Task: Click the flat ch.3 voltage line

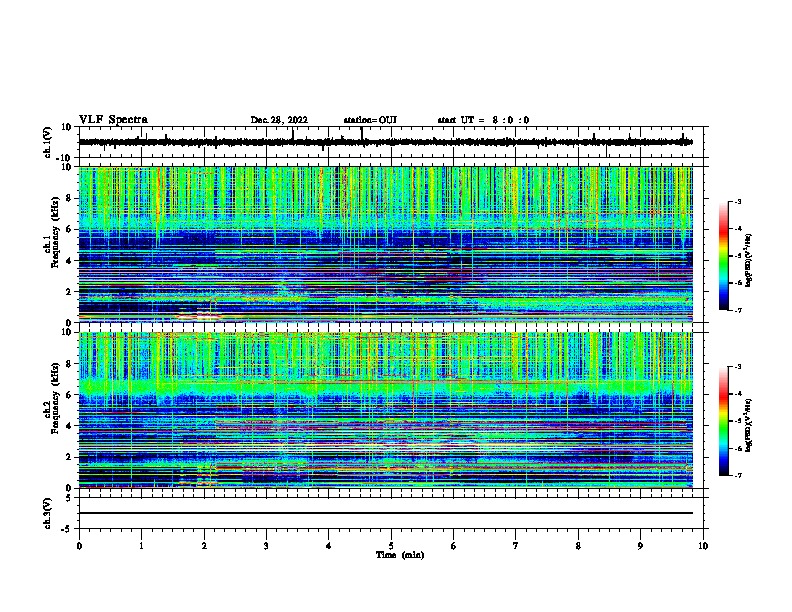Action: point(385,513)
